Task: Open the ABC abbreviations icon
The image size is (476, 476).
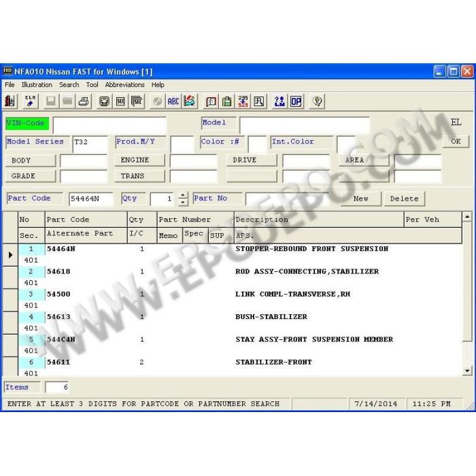Action: [173, 101]
